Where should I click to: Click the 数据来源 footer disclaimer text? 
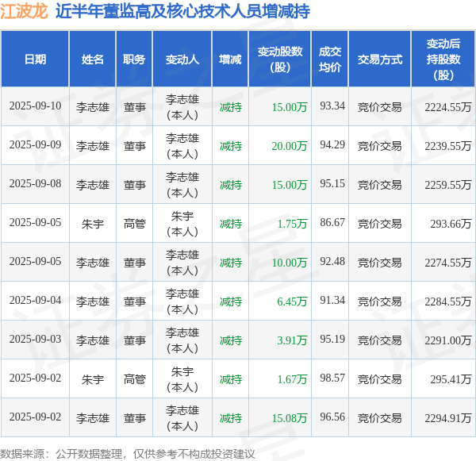click(128, 454)
